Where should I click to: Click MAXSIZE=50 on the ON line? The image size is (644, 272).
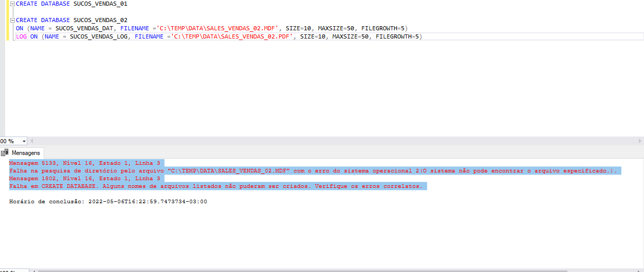pyautogui.click(x=336, y=28)
